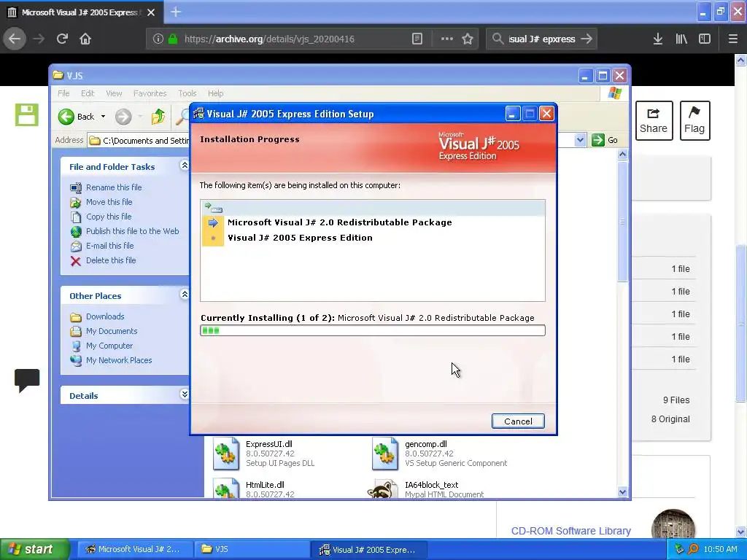
Task: Click Publish this file to the Web
Action: pyautogui.click(x=133, y=231)
